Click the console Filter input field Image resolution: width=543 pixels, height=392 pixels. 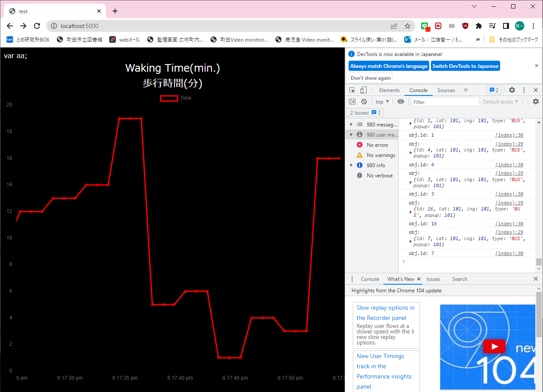445,102
